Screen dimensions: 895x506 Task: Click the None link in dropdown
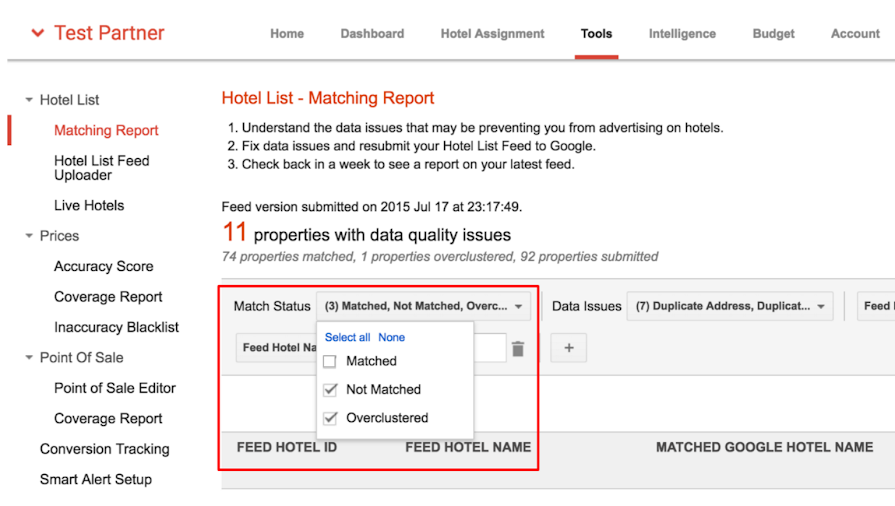(392, 338)
